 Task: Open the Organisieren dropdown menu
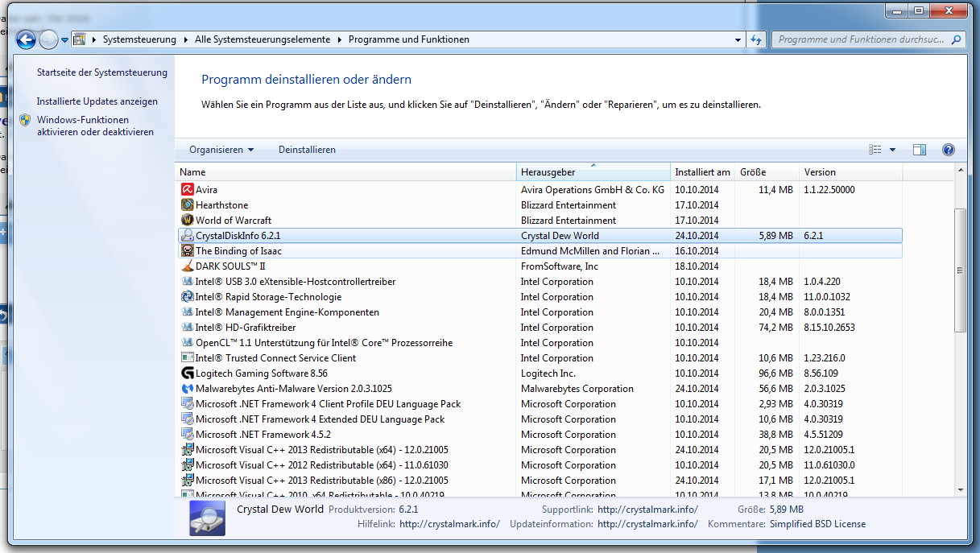tap(221, 150)
